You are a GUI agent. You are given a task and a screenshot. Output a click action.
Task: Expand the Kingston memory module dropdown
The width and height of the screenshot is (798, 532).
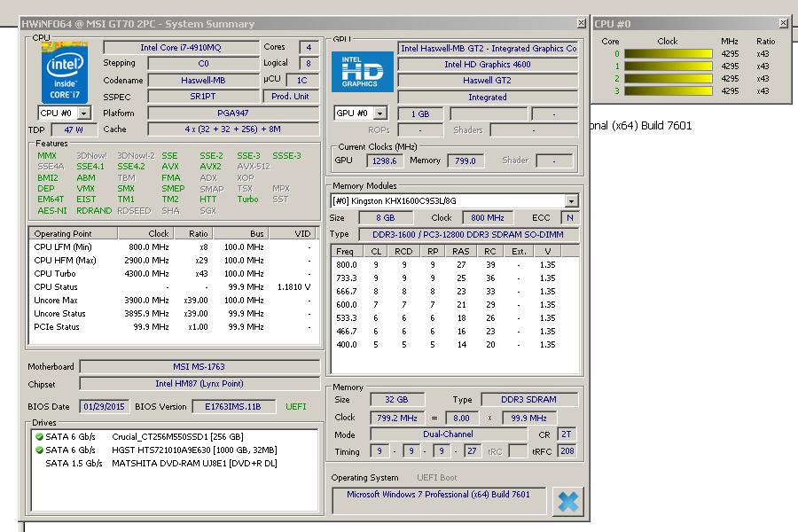pos(572,201)
